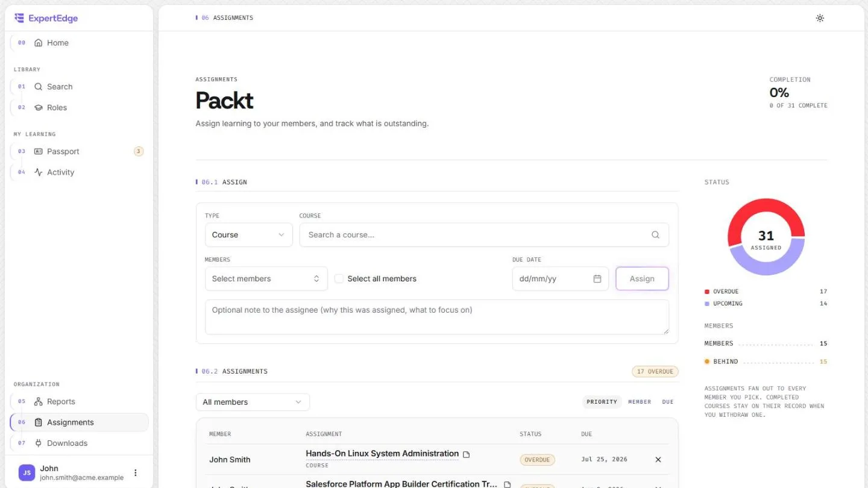Open the All members filter dropdown
Screen dimensions: 868x488
[253, 402]
